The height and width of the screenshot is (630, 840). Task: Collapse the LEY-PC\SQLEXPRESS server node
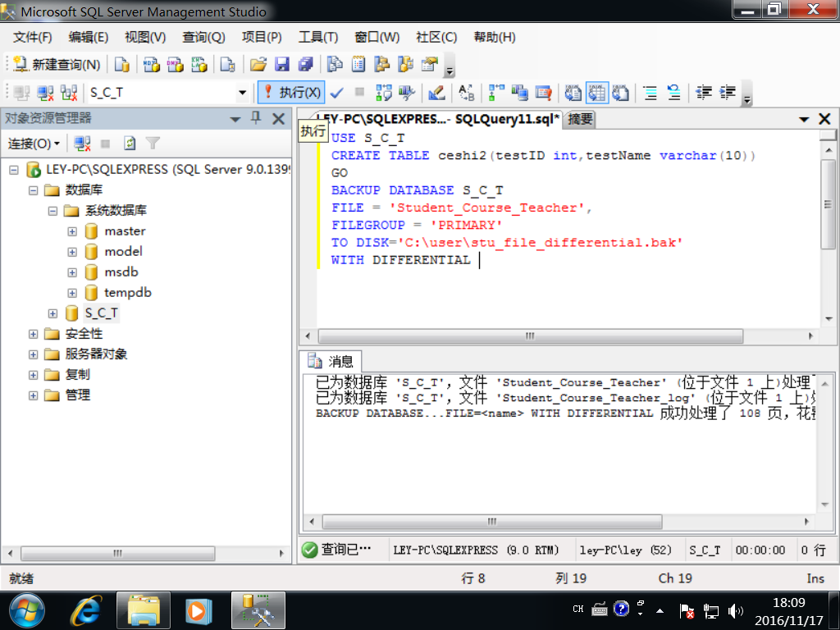[14, 171]
